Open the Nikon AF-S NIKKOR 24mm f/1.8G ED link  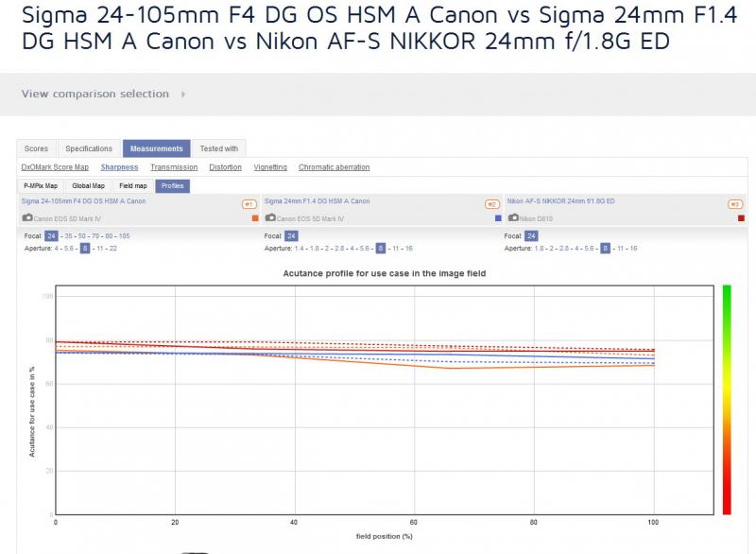(560, 201)
